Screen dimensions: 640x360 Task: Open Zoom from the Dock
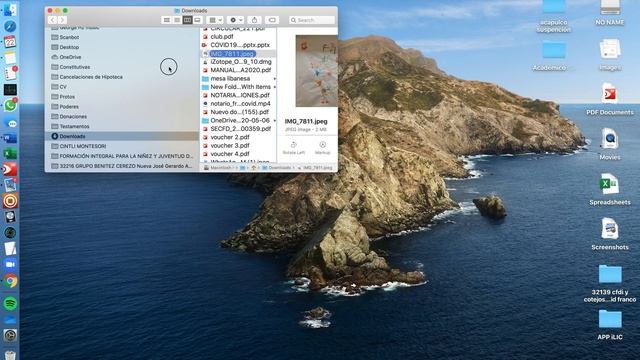10,264
